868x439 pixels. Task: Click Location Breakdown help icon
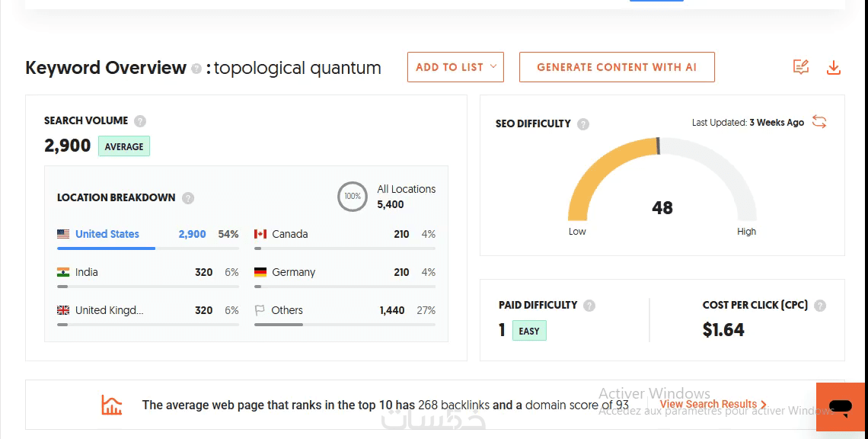click(188, 198)
